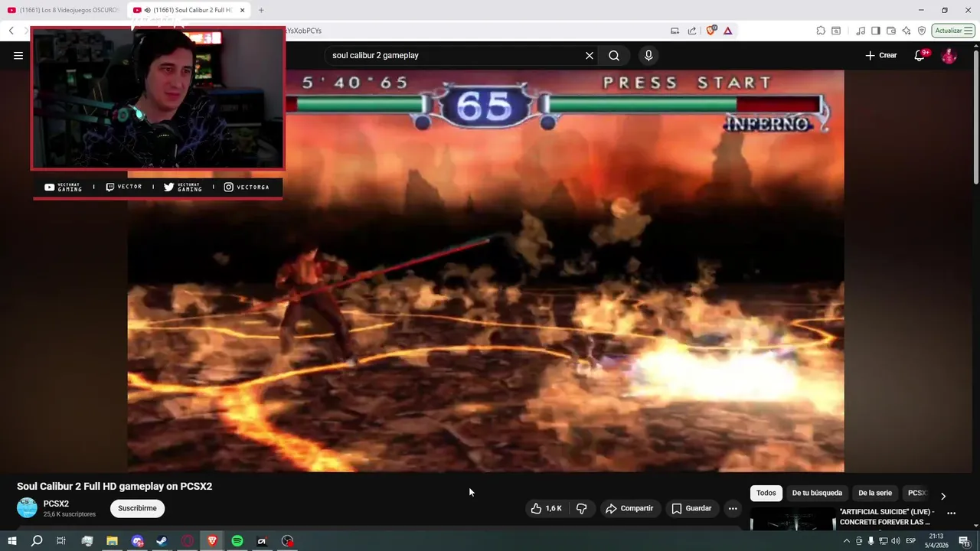This screenshot has height=551, width=980.
Task: Open the volume speaker tray icon
Action: 896,541
